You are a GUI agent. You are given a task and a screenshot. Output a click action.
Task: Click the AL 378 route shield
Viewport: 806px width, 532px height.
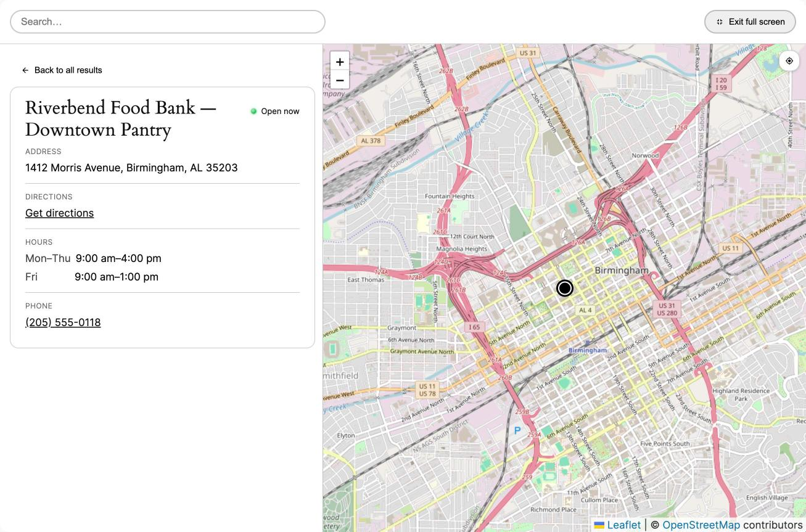coord(371,141)
